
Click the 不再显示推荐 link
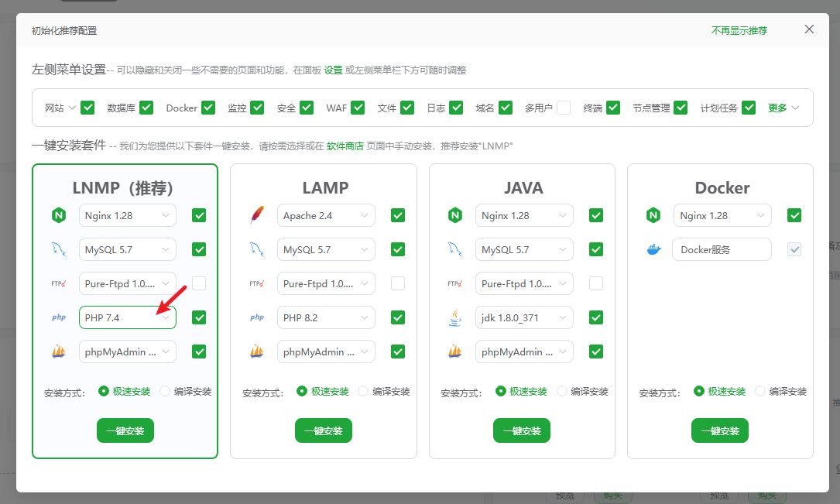(739, 30)
